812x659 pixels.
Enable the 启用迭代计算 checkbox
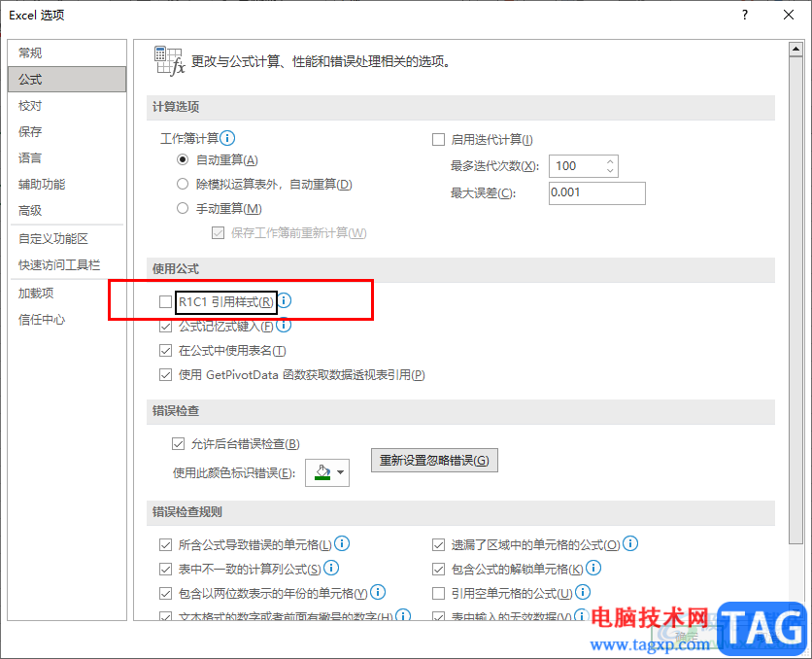pos(439,139)
